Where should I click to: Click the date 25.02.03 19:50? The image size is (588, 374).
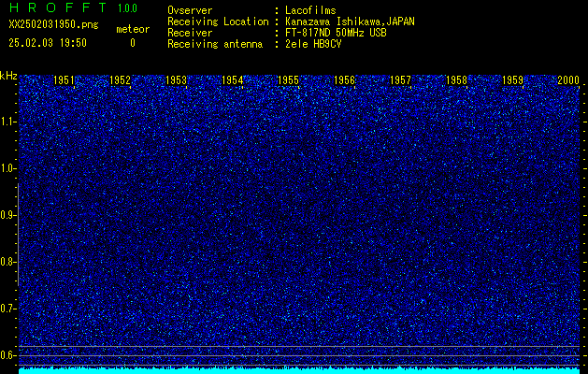coord(48,43)
